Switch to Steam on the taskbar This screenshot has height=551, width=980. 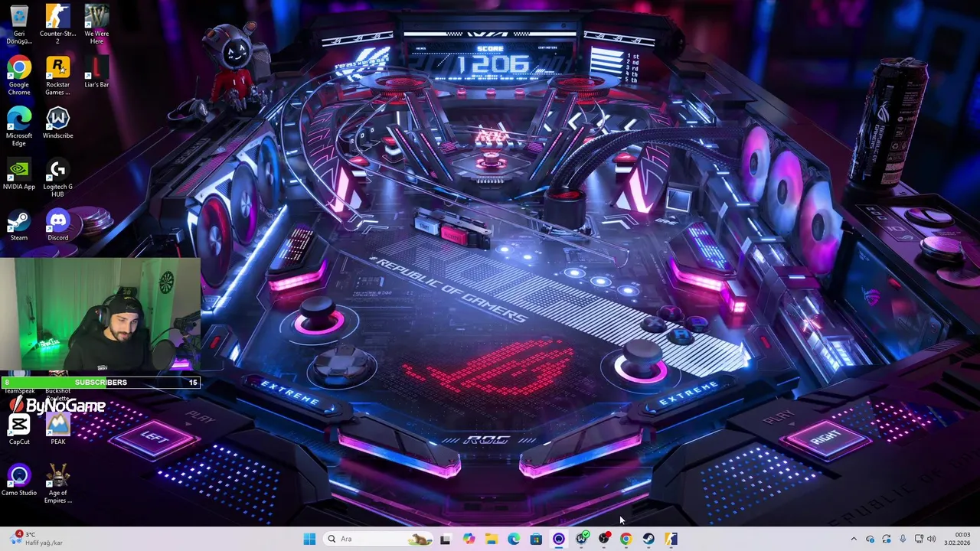point(649,539)
